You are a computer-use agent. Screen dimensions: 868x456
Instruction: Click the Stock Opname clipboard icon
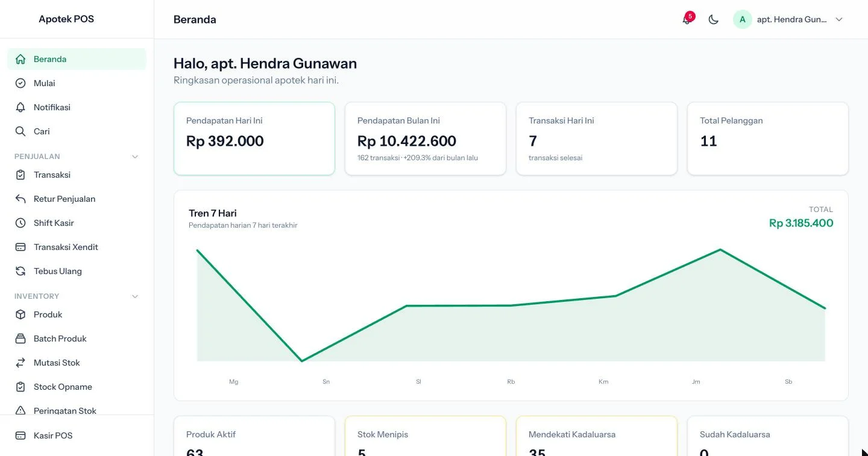(x=20, y=387)
